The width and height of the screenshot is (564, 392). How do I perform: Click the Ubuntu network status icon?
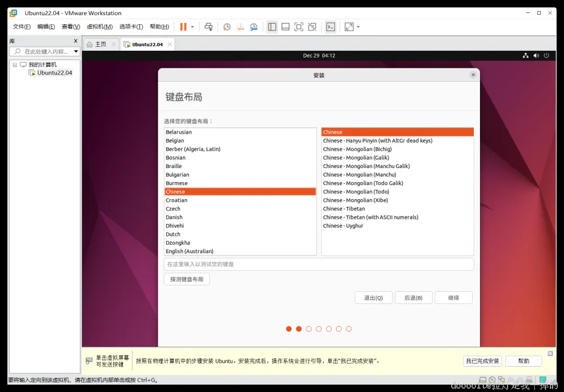point(526,55)
